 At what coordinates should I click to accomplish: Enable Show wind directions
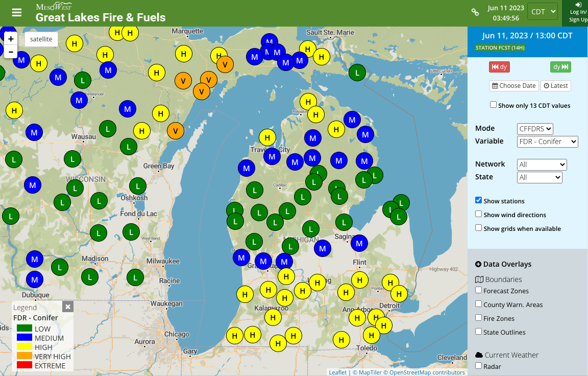pos(479,214)
